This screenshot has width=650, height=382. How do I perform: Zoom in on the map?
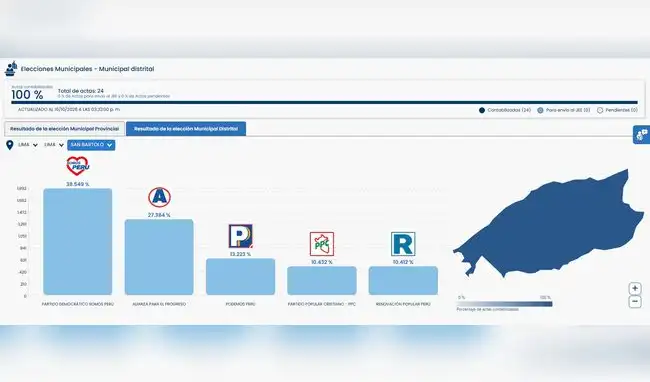click(x=635, y=288)
